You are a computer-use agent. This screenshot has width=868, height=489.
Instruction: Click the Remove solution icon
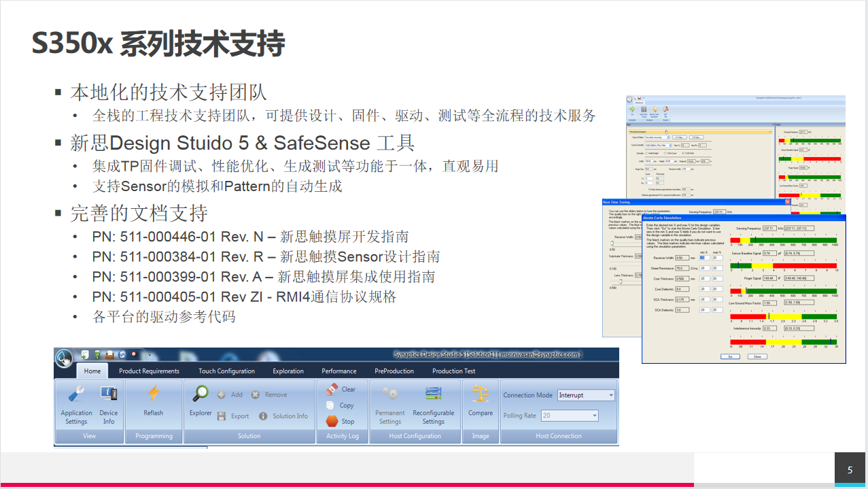[255, 394]
